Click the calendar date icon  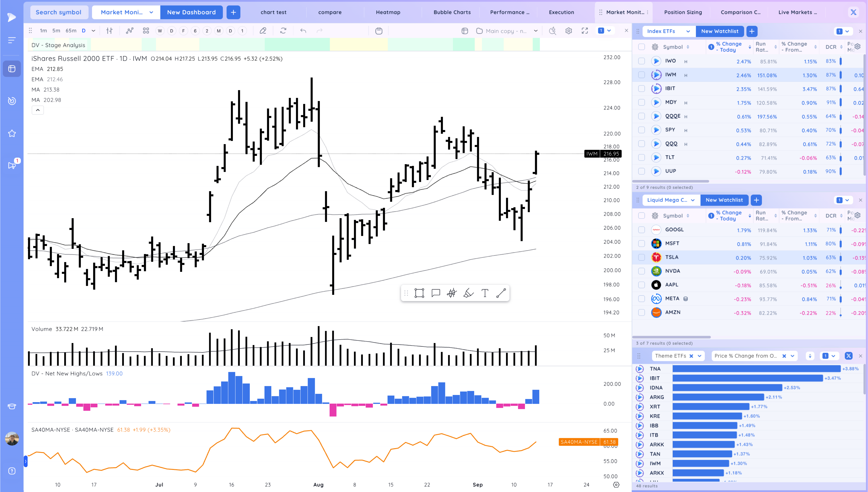point(379,31)
